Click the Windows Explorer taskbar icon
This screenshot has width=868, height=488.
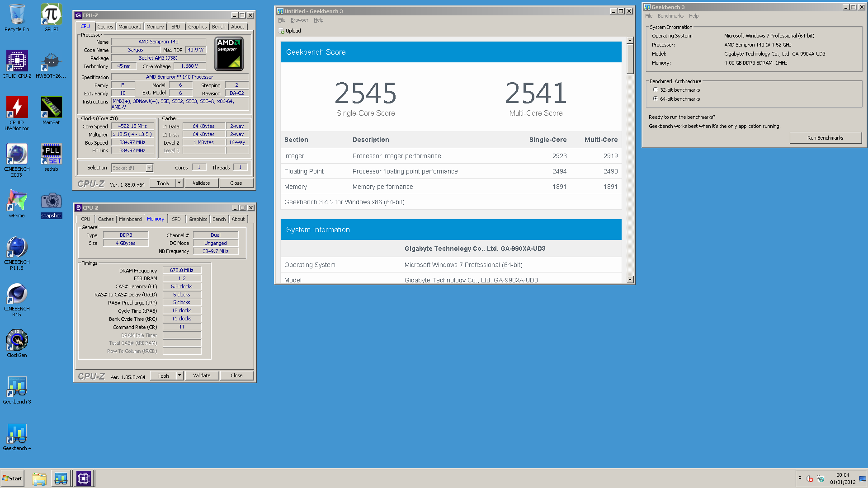point(39,479)
